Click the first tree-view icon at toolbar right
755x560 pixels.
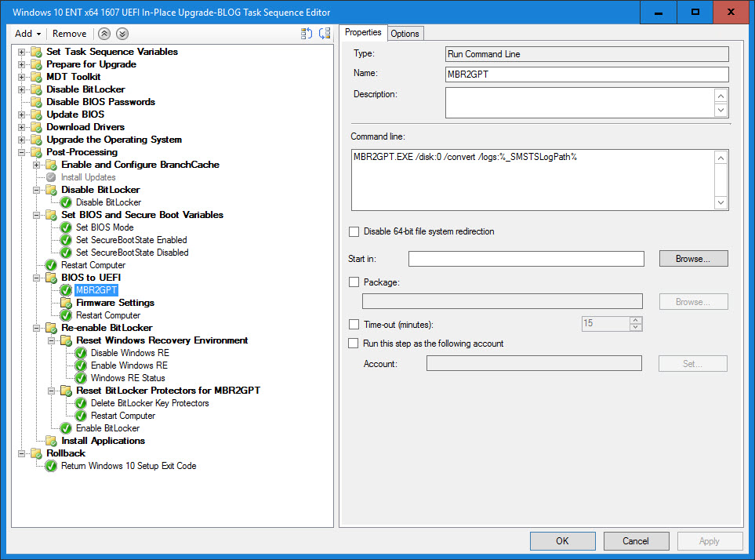tap(307, 34)
